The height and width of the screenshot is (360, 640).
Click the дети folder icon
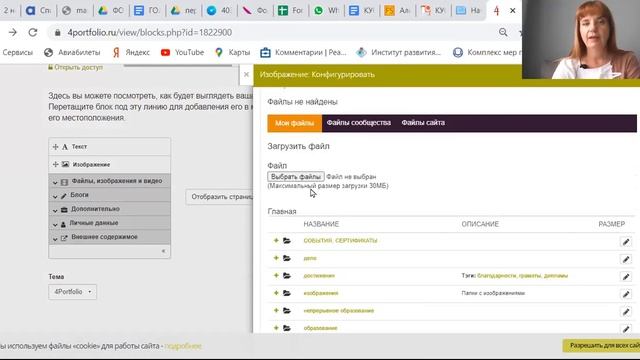click(287, 258)
